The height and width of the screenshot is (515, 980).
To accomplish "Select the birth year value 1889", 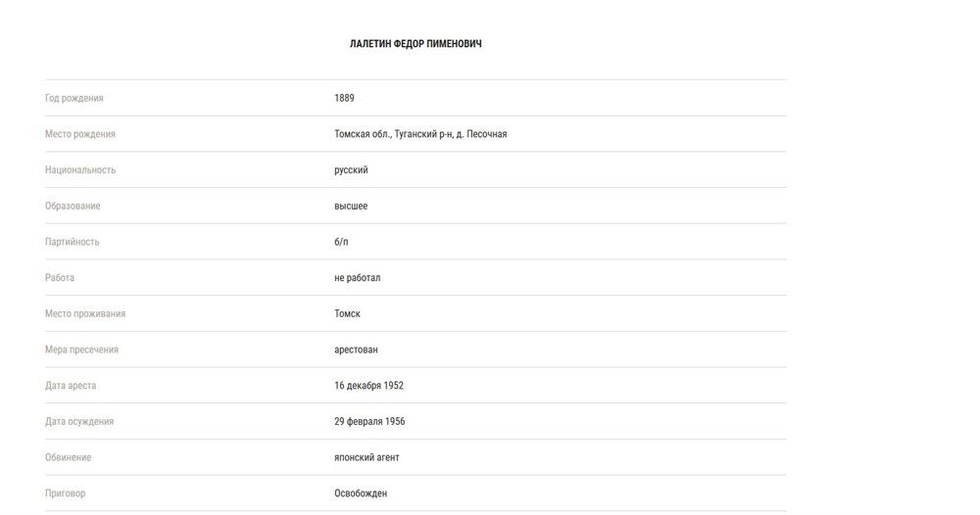I will (344, 98).
